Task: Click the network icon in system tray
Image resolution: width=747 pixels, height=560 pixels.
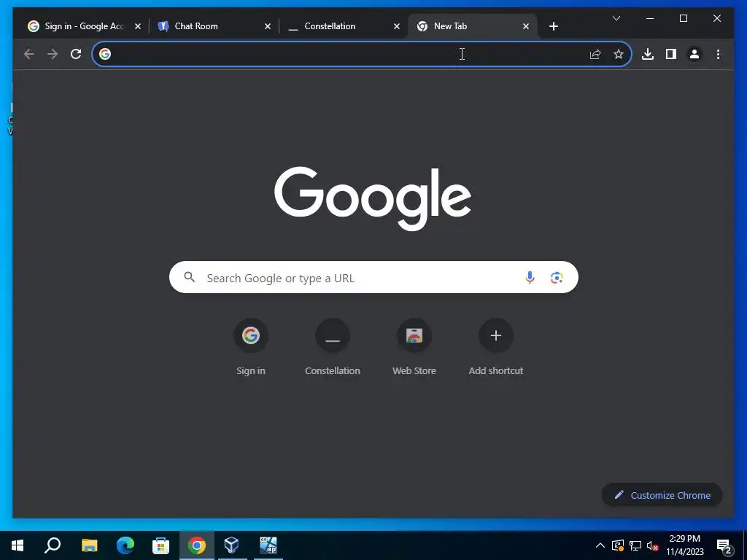Action: tap(635, 545)
